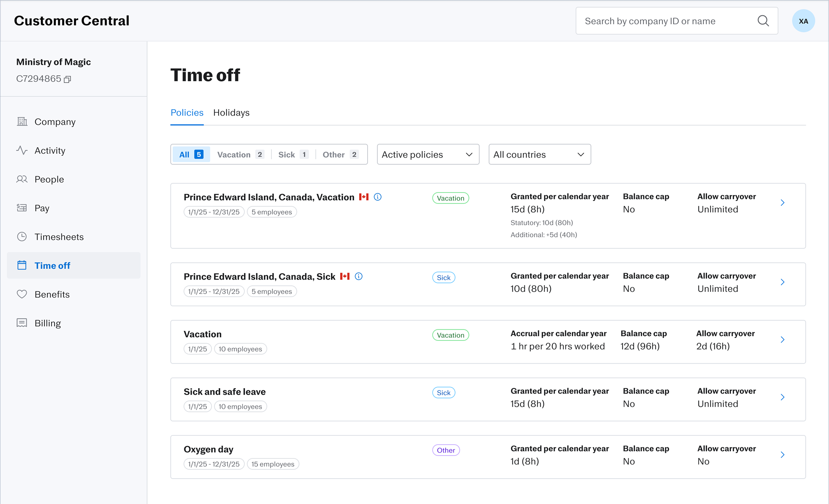Open the Vacation accrual policy chevron
This screenshot has height=504, width=829.
[x=782, y=339]
